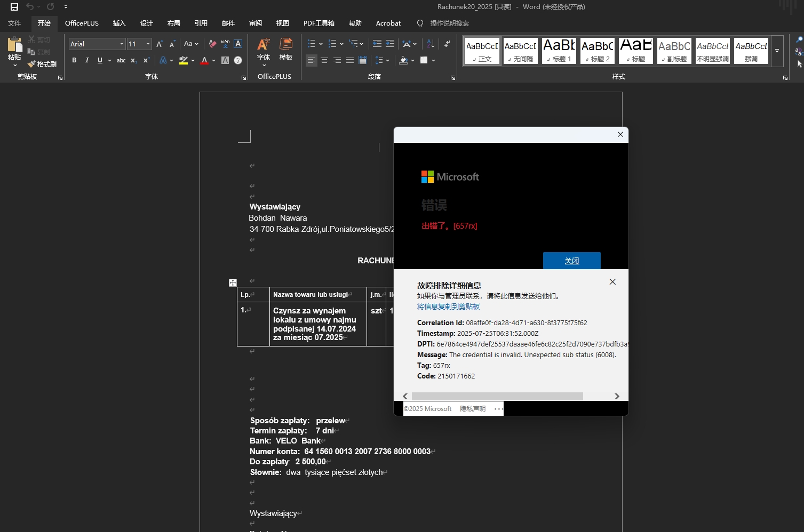Apply the red font color
This screenshot has width=804, height=532.
pos(204,60)
